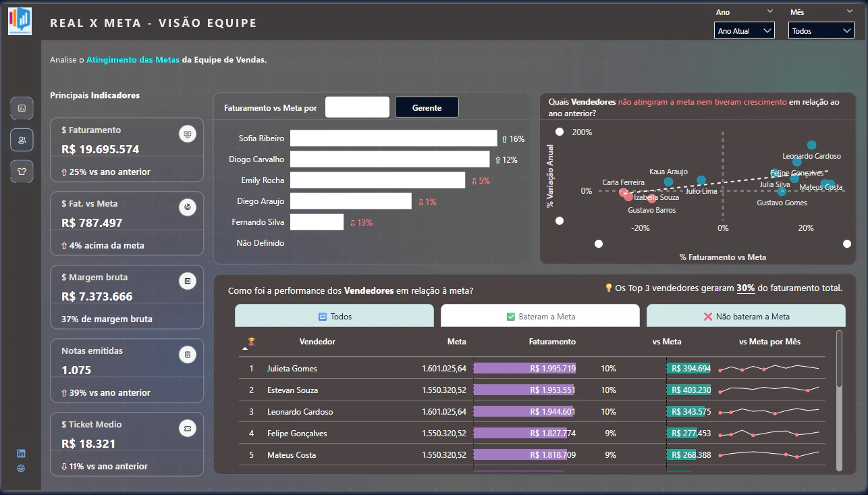
Task: Expand the Mês slicer header chevron
Action: point(850,11)
